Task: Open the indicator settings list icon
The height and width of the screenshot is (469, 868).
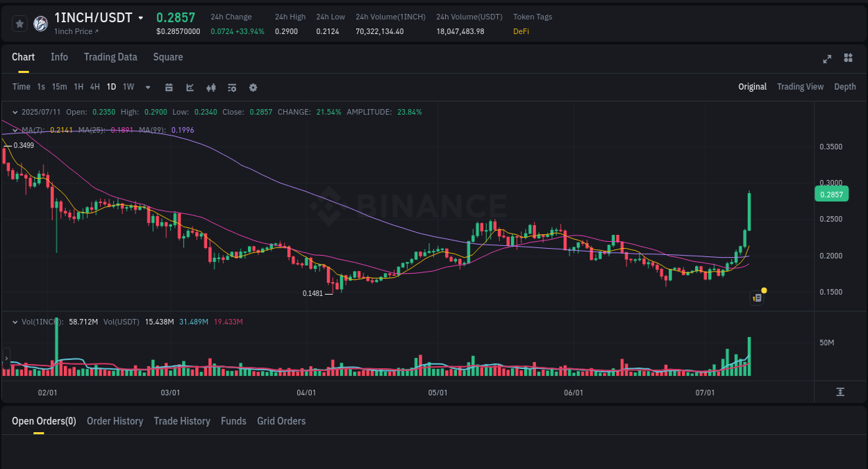Action: [x=232, y=87]
